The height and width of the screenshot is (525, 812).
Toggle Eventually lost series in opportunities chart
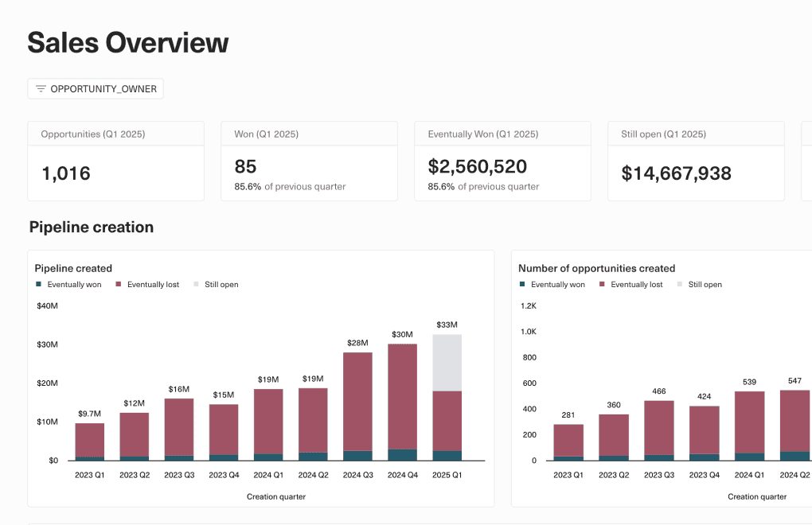click(631, 284)
